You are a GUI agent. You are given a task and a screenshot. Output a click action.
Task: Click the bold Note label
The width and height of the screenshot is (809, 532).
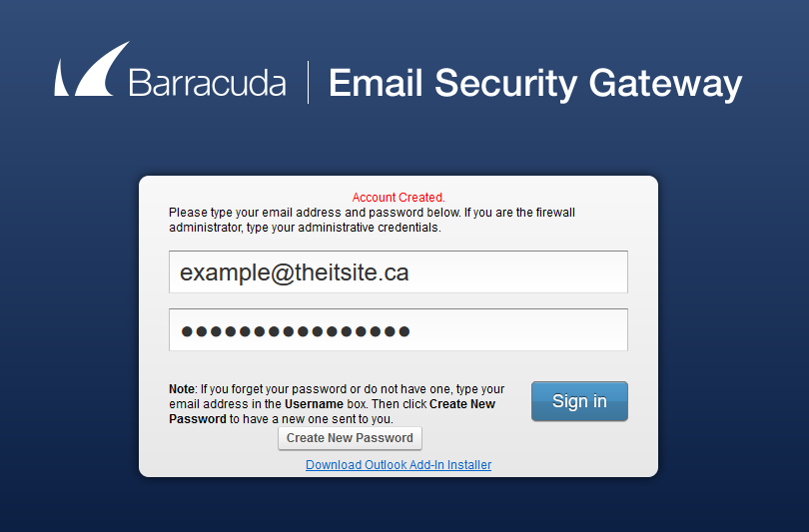pyautogui.click(x=182, y=389)
